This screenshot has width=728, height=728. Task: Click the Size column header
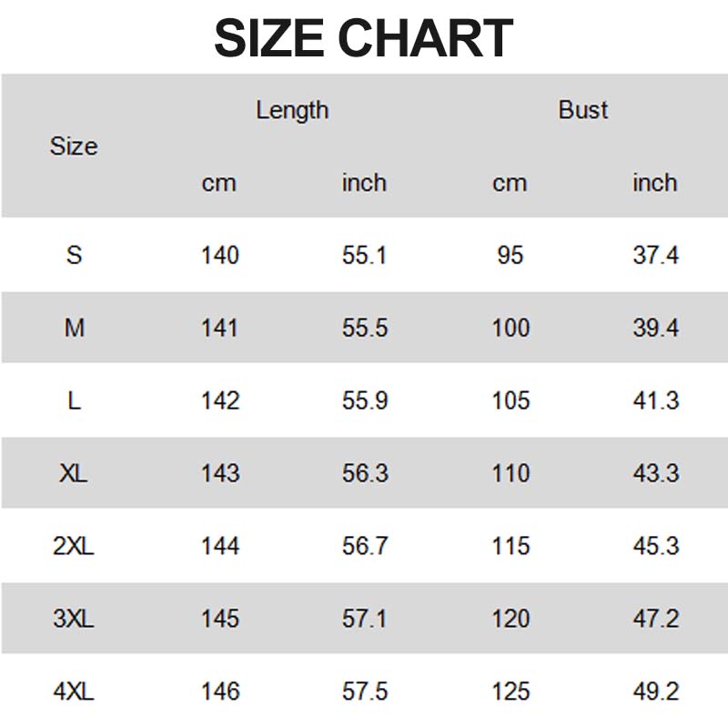pos(74,147)
